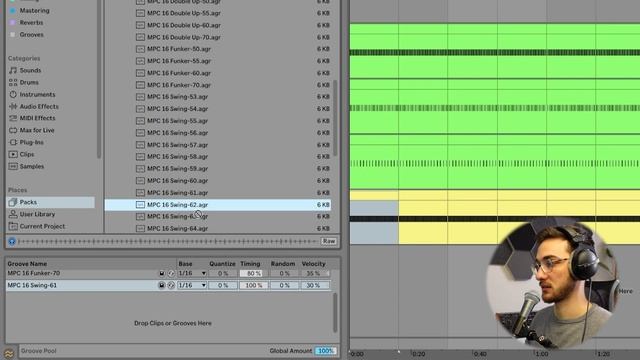Click file icon of MPC 16 Funker-50.agr
The image size is (640, 360).
pyautogui.click(x=140, y=49)
